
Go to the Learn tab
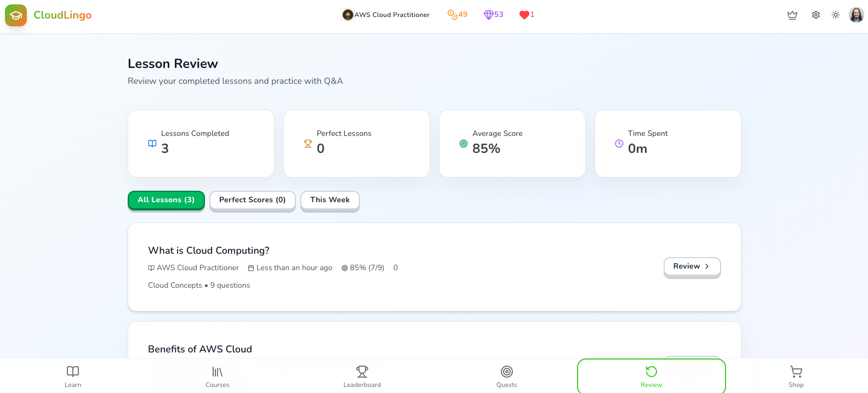coord(73,376)
